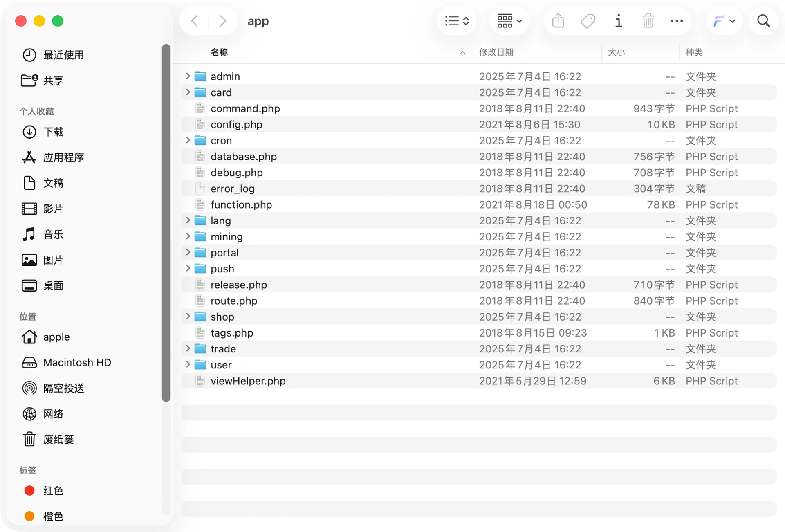Sort by the Kind column header
The image size is (785, 532).
click(x=731, y=52)
